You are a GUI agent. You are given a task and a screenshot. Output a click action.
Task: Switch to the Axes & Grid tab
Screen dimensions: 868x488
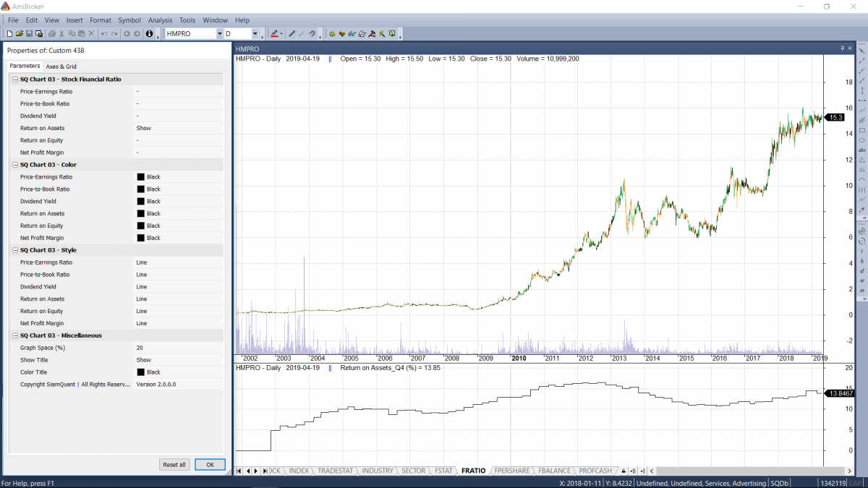(x=61, y=67)
